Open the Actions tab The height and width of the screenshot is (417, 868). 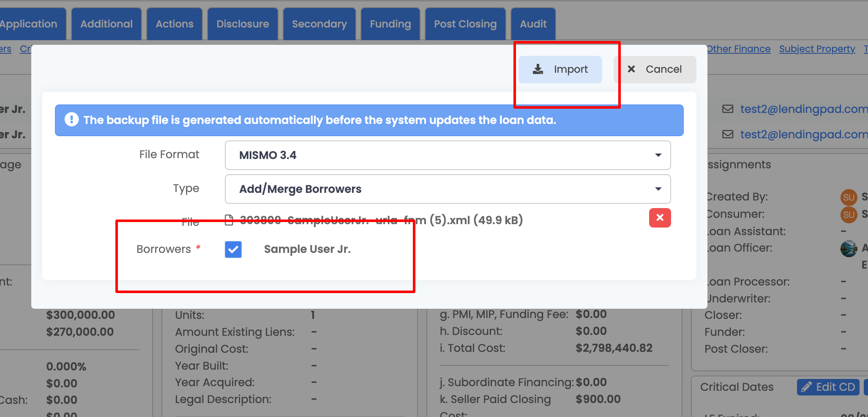(x=174, y=24)
